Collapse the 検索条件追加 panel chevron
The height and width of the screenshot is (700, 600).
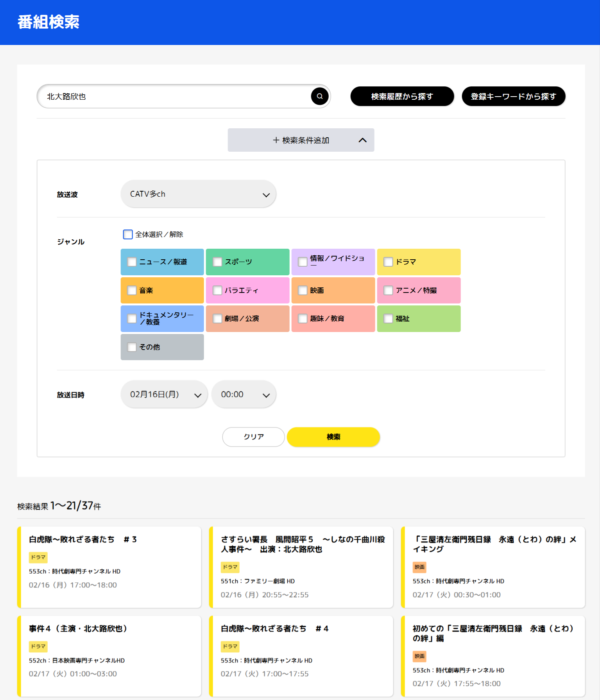click(x=362, y=140)
